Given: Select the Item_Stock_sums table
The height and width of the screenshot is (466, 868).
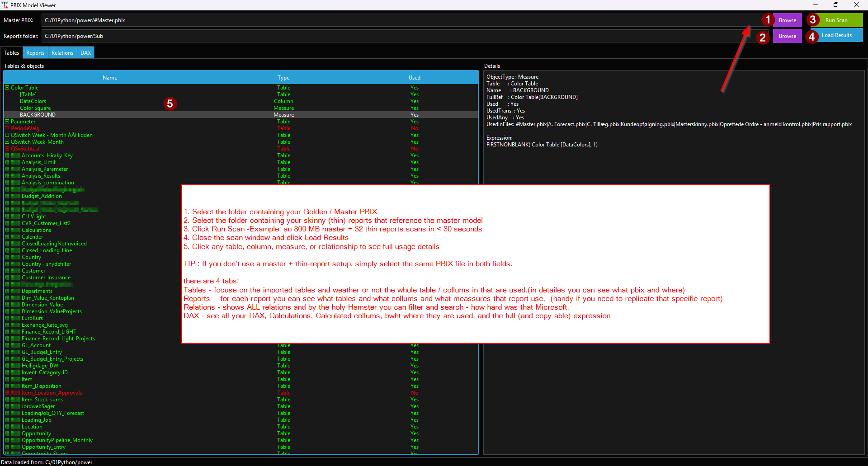Looking at the screenshot, I should [x=241, y=400].
